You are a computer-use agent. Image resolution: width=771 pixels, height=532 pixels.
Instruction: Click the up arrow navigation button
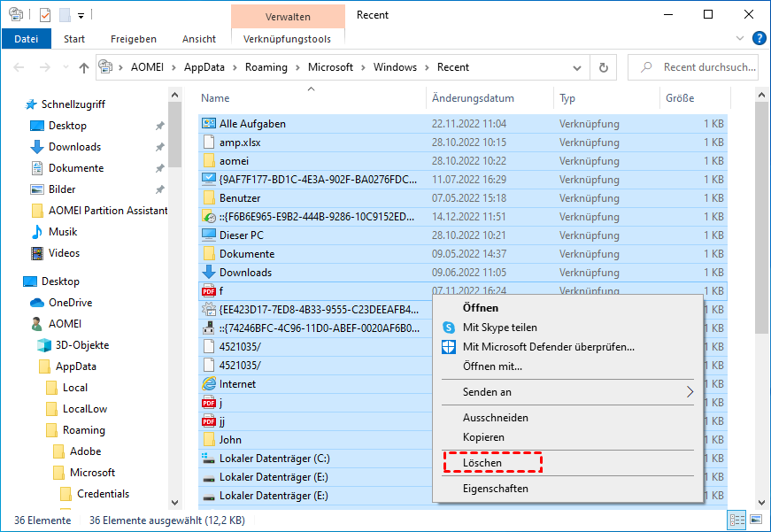84,67
